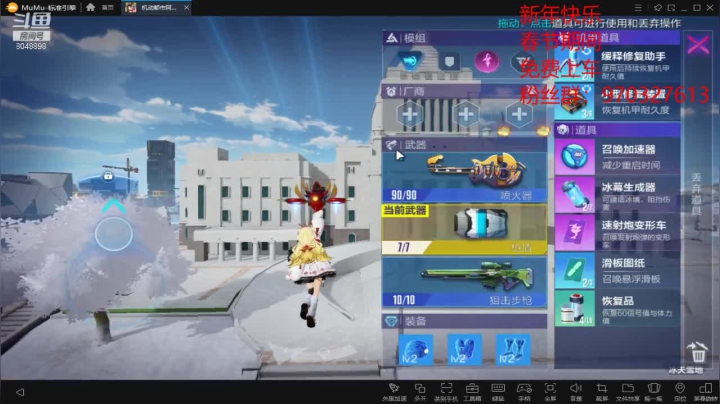Use the 小型修复装置 item

point(617,101)
